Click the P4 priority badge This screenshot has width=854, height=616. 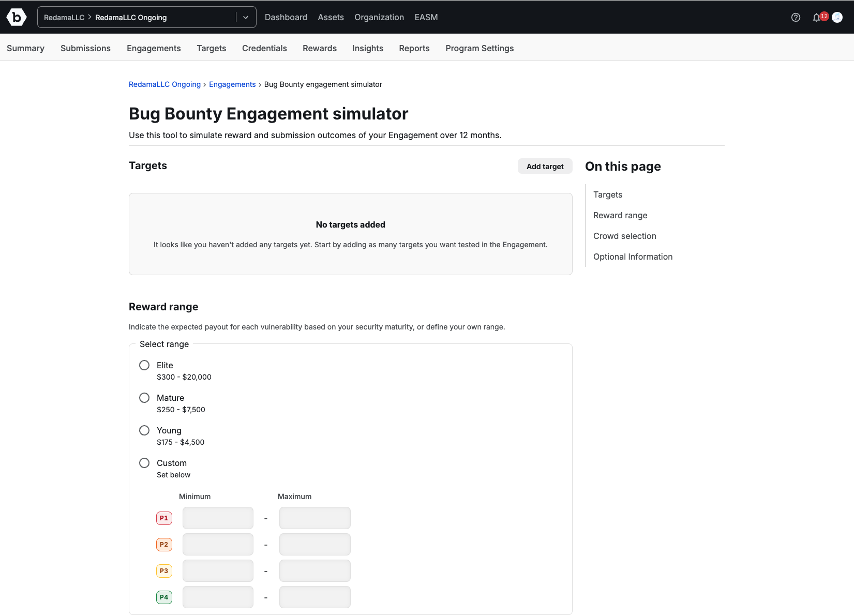[x=164, y=597]
